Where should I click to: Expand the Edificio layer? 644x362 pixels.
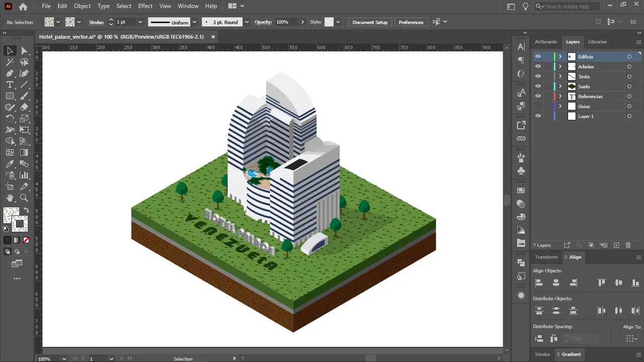coord(560,56)
